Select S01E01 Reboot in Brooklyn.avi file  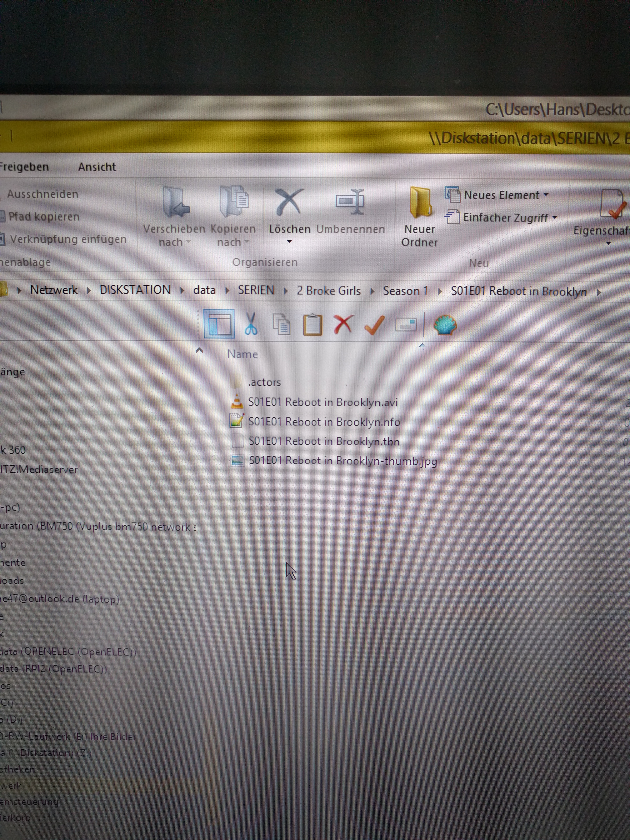point(323,402)
